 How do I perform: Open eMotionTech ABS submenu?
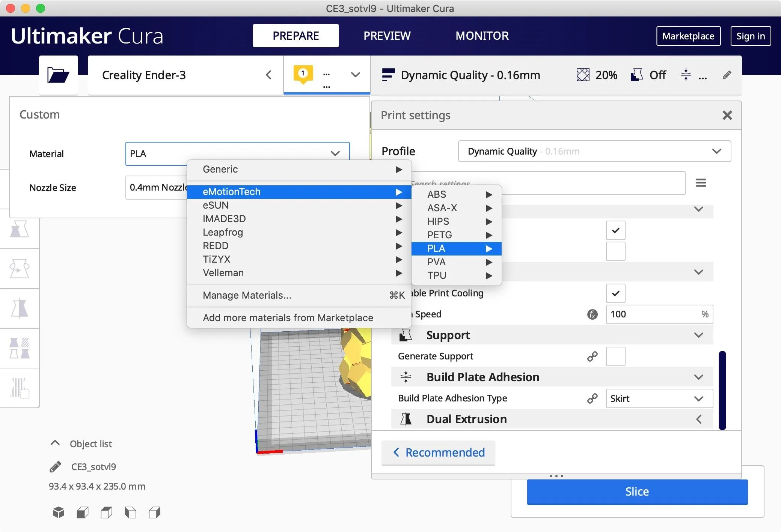(457, 194)
